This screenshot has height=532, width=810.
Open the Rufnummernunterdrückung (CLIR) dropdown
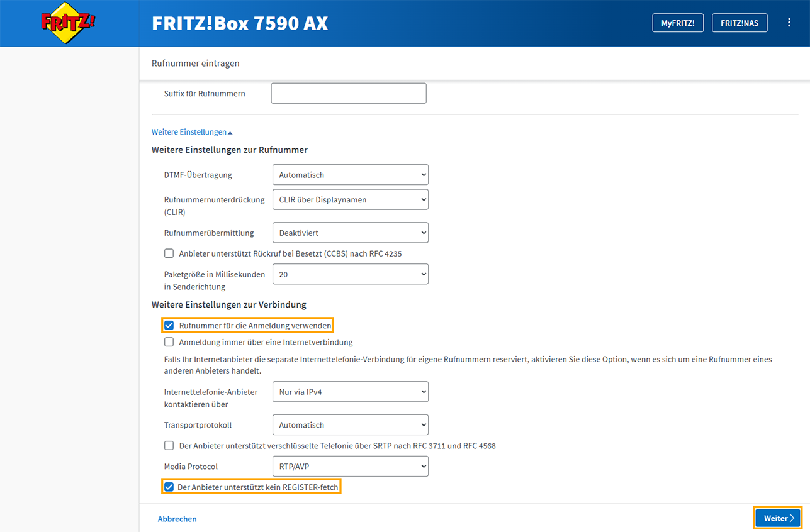tap(351, 199)
